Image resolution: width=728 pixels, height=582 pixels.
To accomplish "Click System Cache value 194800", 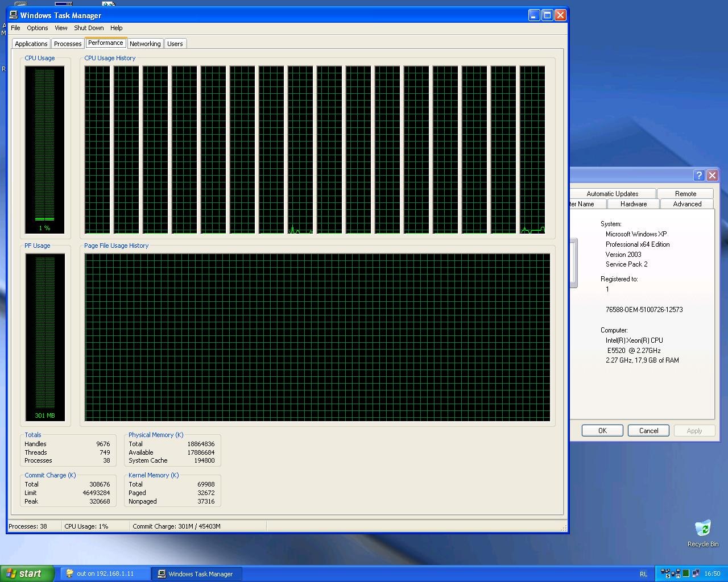I will coord(205,460).
